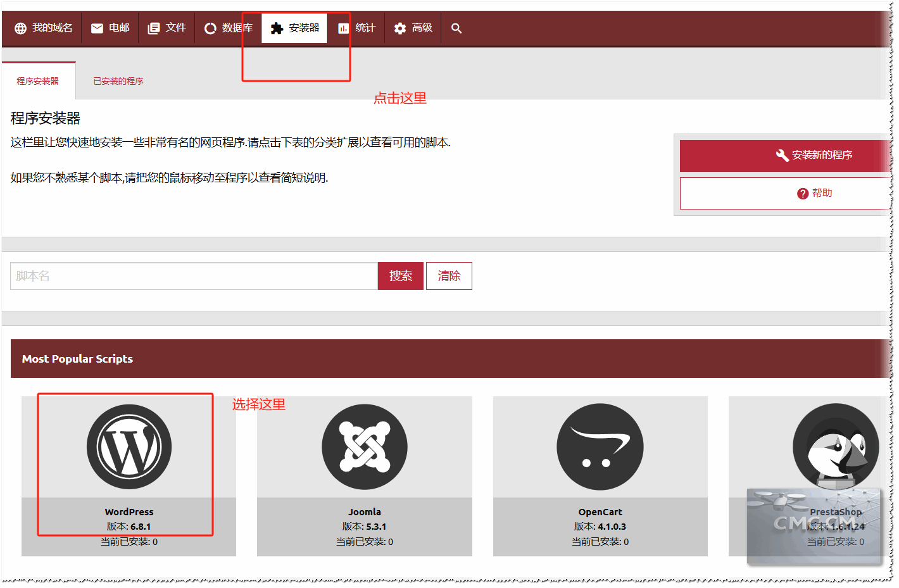Click Joomla 版本: 5.3.1 text
899x588 pixels.
(365, 527)
